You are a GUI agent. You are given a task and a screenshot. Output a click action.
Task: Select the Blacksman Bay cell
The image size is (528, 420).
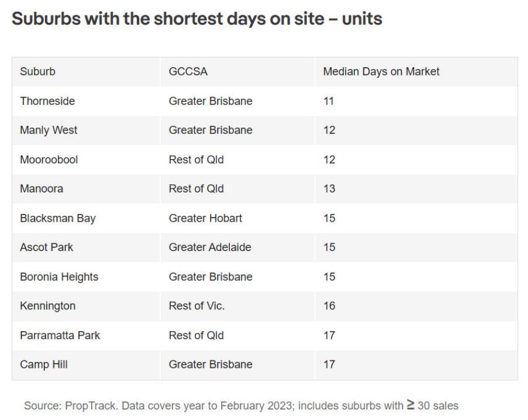coord(57,218)
